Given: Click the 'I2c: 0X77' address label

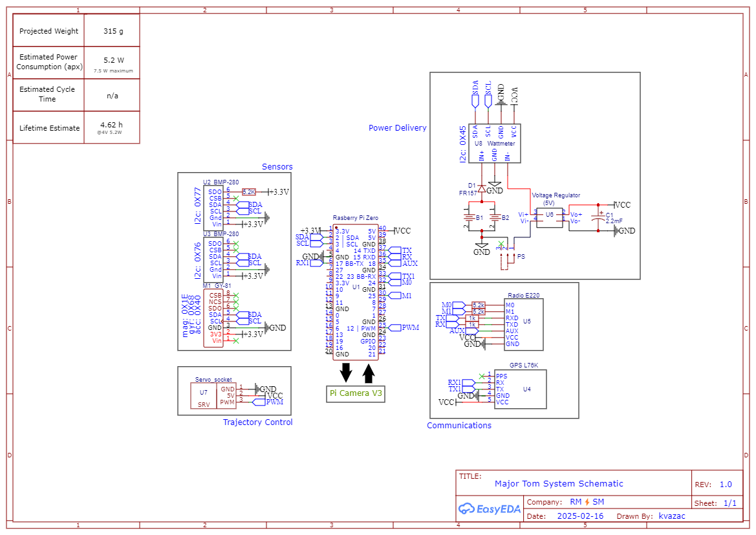Looking at the screenshot, I should tap(198, 206).
